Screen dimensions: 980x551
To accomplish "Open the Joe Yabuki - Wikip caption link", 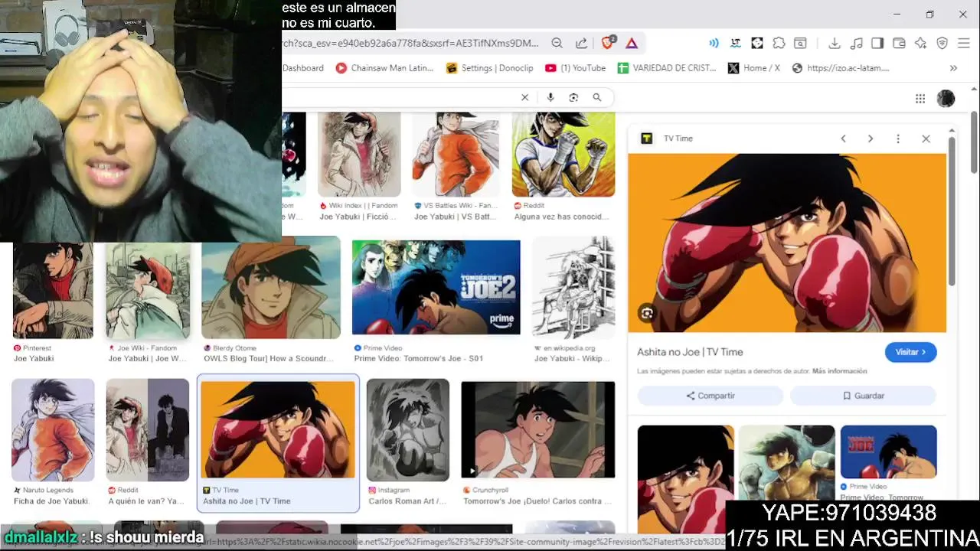I will tap(573, 358).
